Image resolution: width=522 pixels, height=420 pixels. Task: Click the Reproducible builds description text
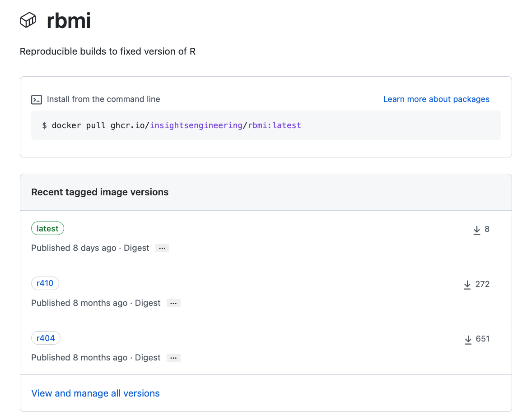coord(107,51)
